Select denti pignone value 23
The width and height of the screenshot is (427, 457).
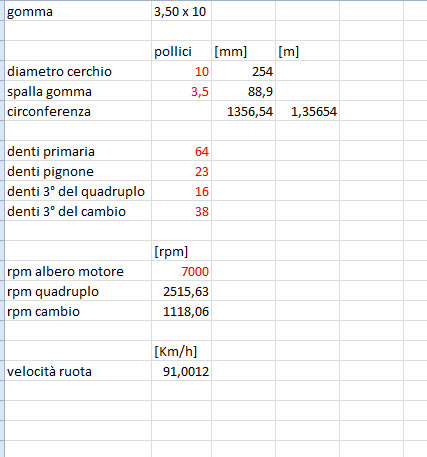click(x=181, y=171)
